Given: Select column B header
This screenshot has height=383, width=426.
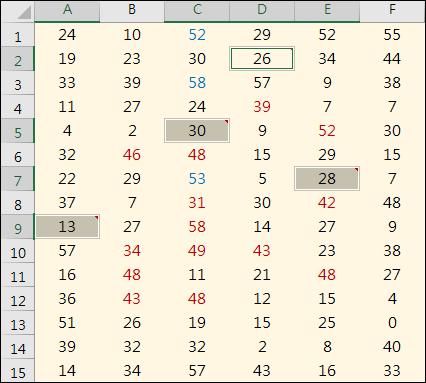Looking at the screenshot, I should pos(132,11).
